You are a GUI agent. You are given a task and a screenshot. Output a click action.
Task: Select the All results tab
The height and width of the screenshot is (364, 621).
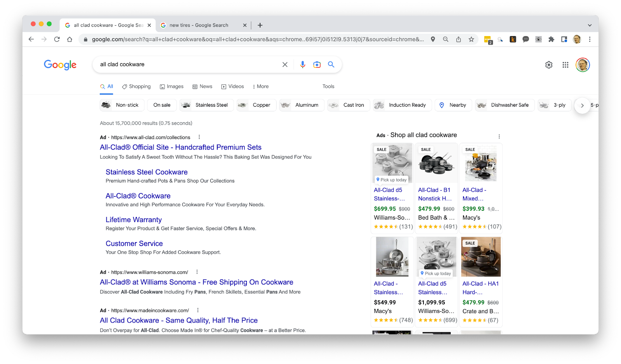click(106, 87)
